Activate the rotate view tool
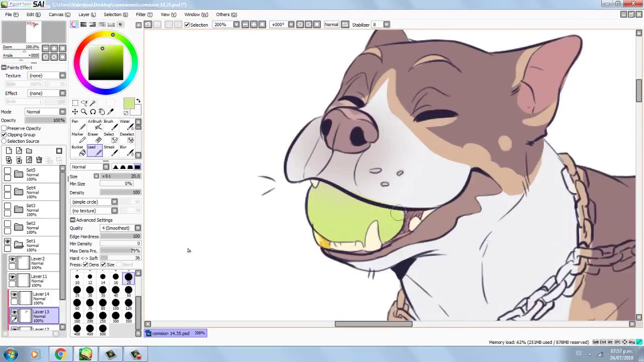 (x=93, y=112)
